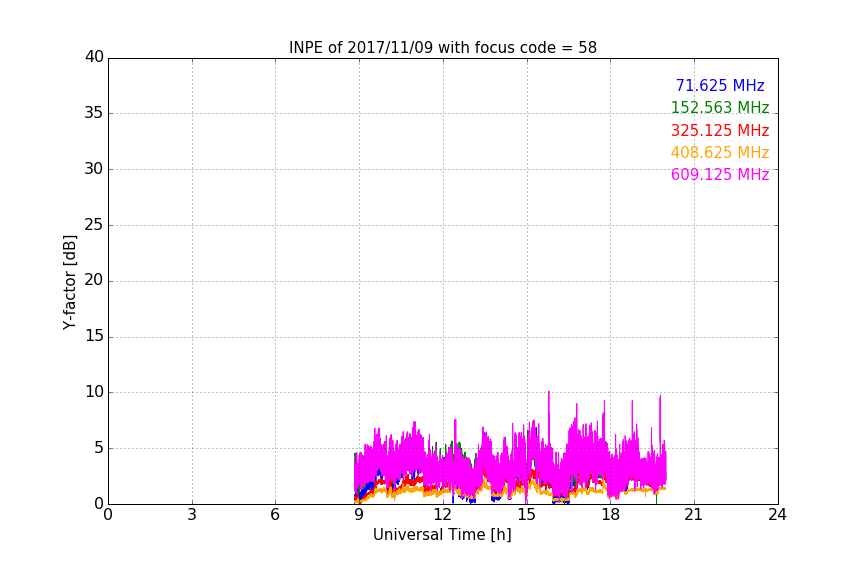Click the x-axis tick label 6
This screenshot has height=576, width=864.
275,515
